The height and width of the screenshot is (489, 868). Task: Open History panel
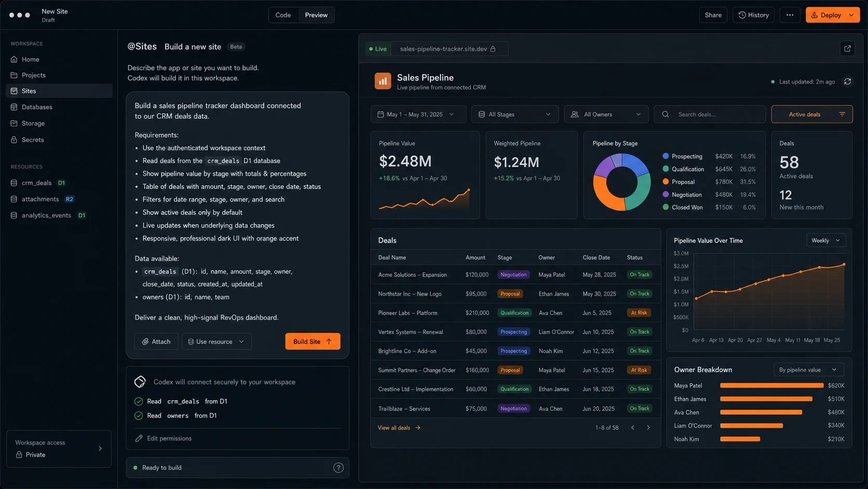click(753, 15)
